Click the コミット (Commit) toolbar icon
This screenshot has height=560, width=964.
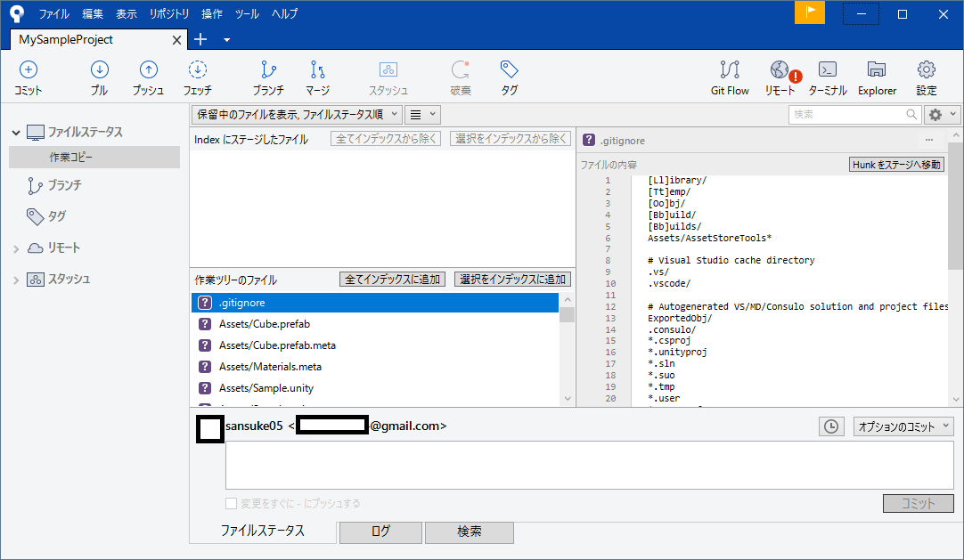pyautogui.click(x=27, y=77)
